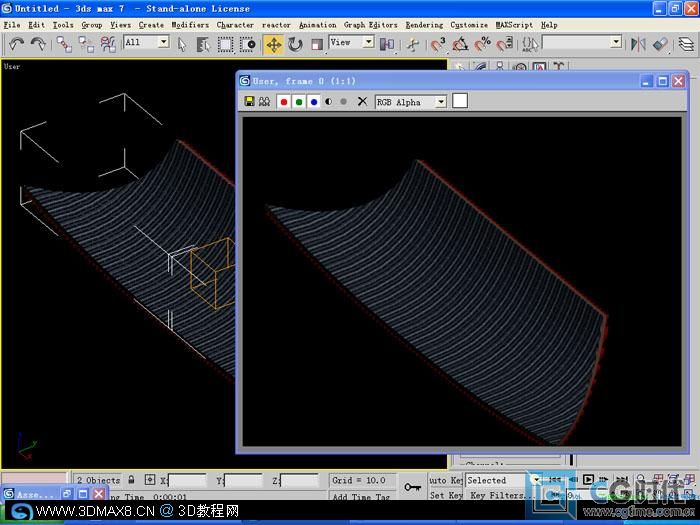Click the Set Key button
Image resolution: width=700 pixels, height=525 pixels.
[x=446, y=495]
